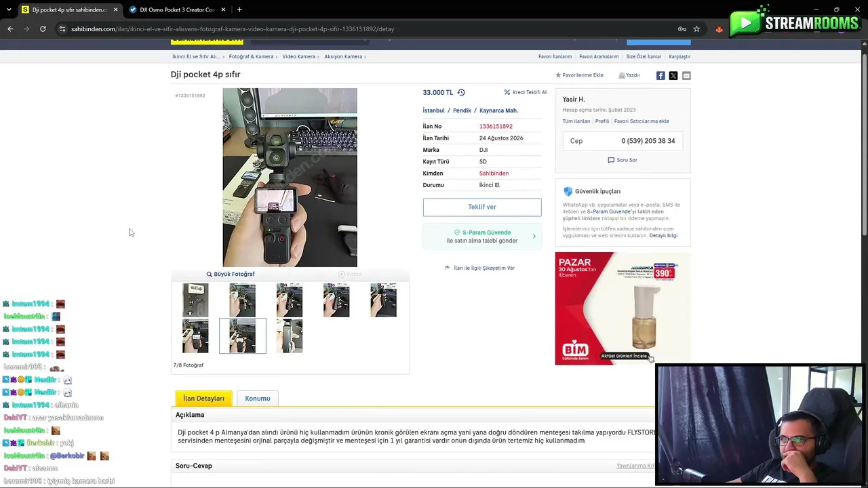868x488 pixels.
Task: Click the listing number 1336151892 link
Action: coord(496,126)
